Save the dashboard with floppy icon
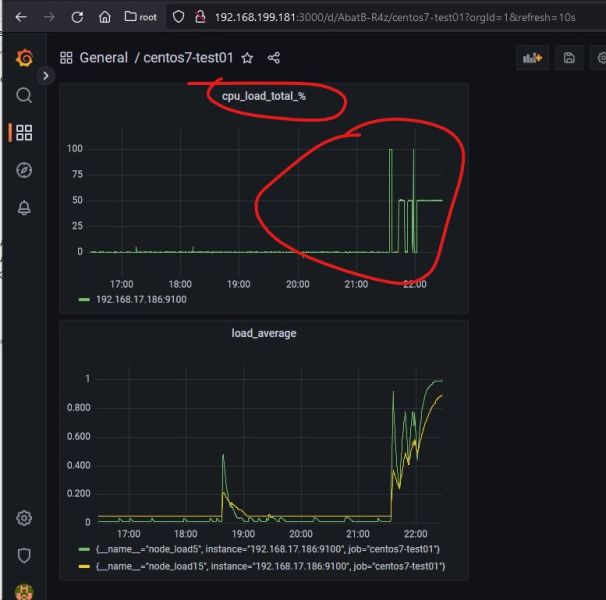The width and height of the screenshot is (606, 600). [569, 58]
